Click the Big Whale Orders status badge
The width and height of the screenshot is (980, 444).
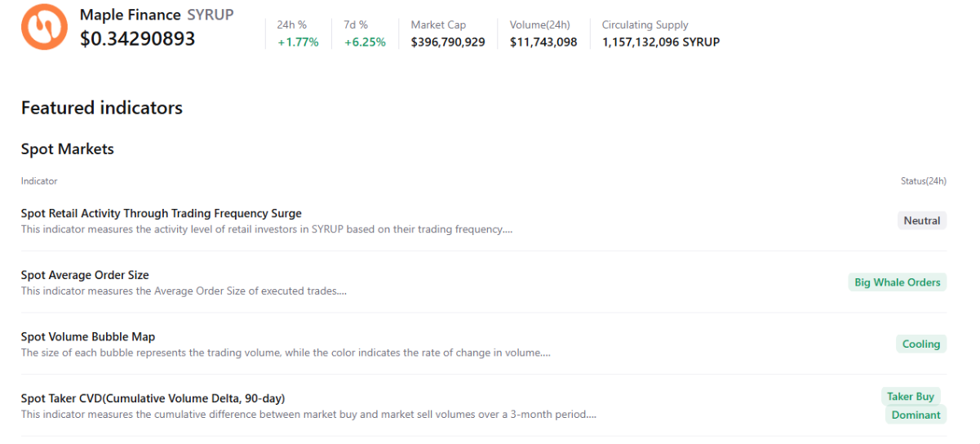[x=897, y=282]
